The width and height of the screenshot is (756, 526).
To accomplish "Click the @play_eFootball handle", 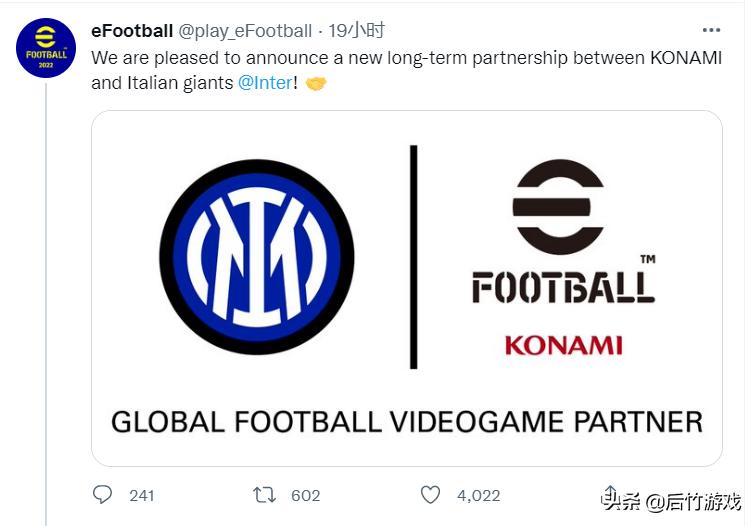I will tap(245, 31).
